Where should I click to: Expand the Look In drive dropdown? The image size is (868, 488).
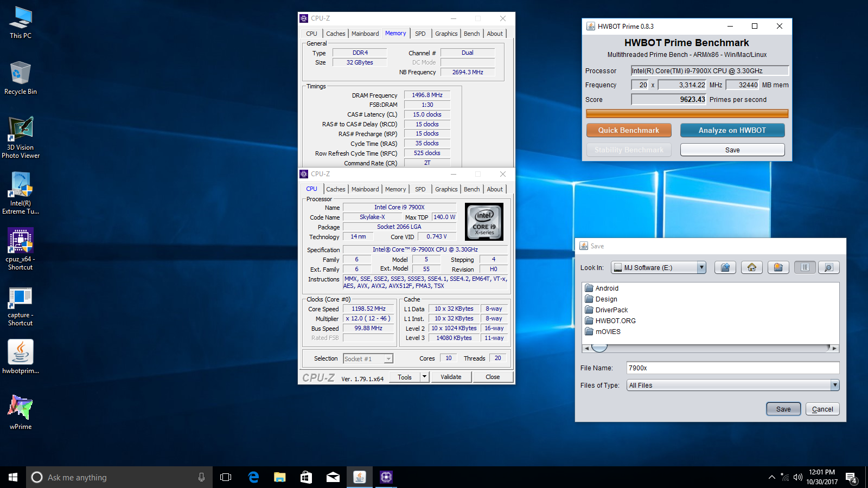(x=701, y=267)
